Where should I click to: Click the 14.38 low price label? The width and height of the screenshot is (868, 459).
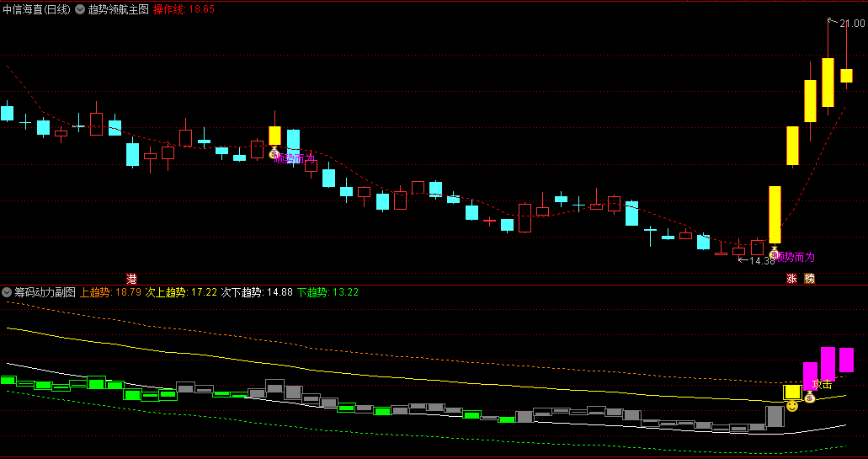pos(762,260)
